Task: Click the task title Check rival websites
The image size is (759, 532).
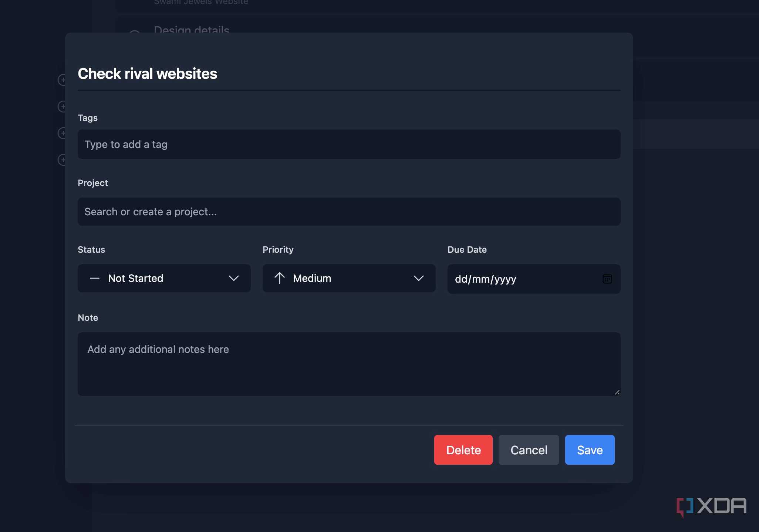Action: point(147,74)
